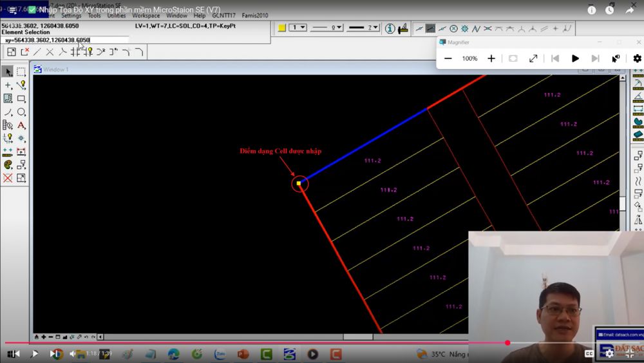Pick the Place Text tool
The width and height of the screenshot is (644, 363).
pyautogui.click(x=21, y=125)
